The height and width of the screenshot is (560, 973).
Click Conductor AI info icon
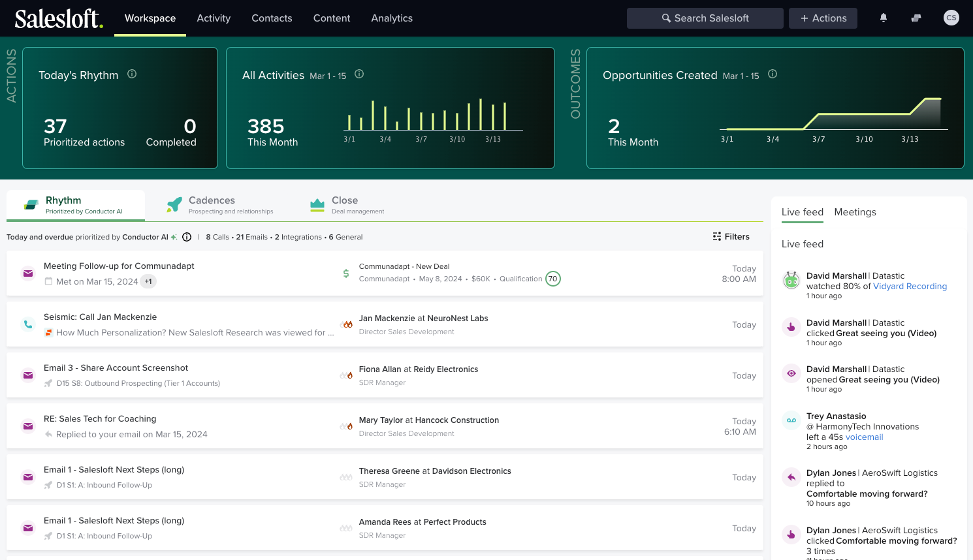[x=187, y=237]
